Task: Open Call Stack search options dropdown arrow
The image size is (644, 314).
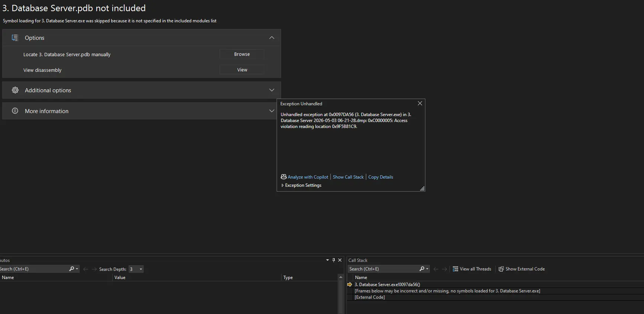Action: (x=427, y=269)
